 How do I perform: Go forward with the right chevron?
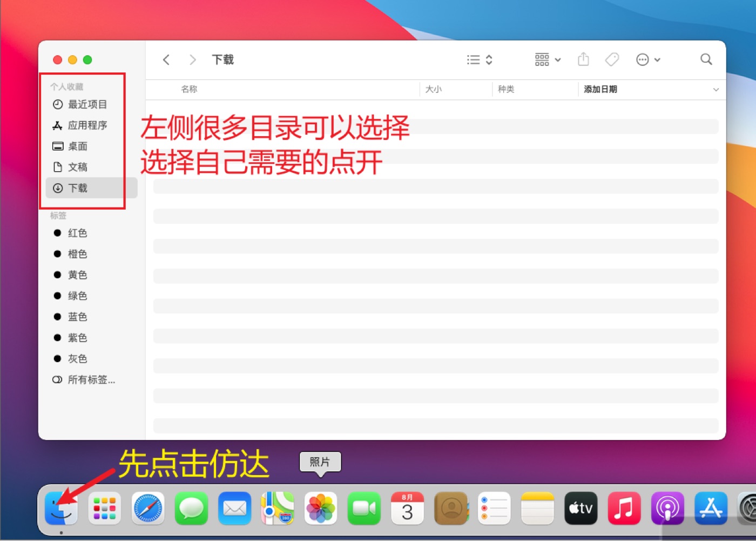point(192,59)
